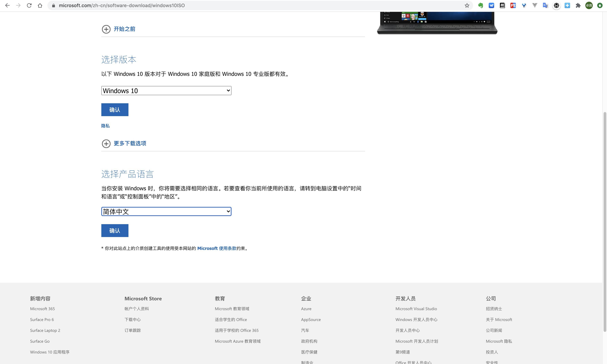Screen dimensions: 607x364
Task: Open the blue W extension
Action: pyautogui.click(x=491, y=5)
